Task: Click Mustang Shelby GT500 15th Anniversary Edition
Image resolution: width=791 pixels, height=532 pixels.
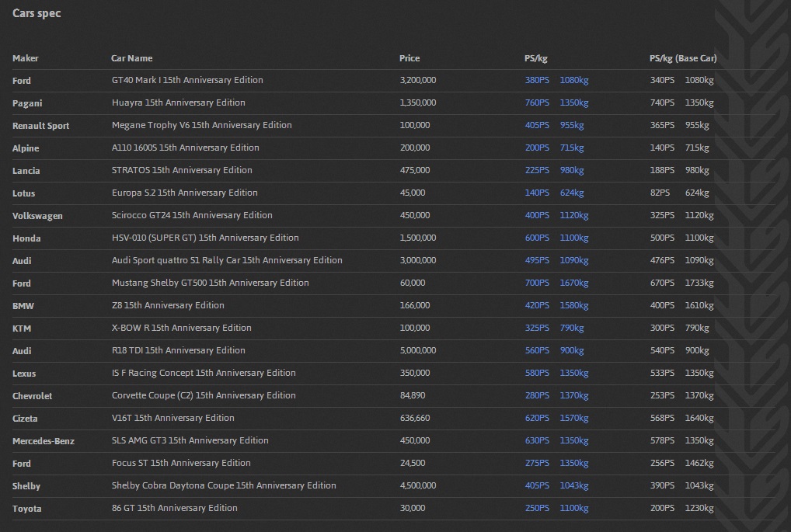Action: click(211, 283)
